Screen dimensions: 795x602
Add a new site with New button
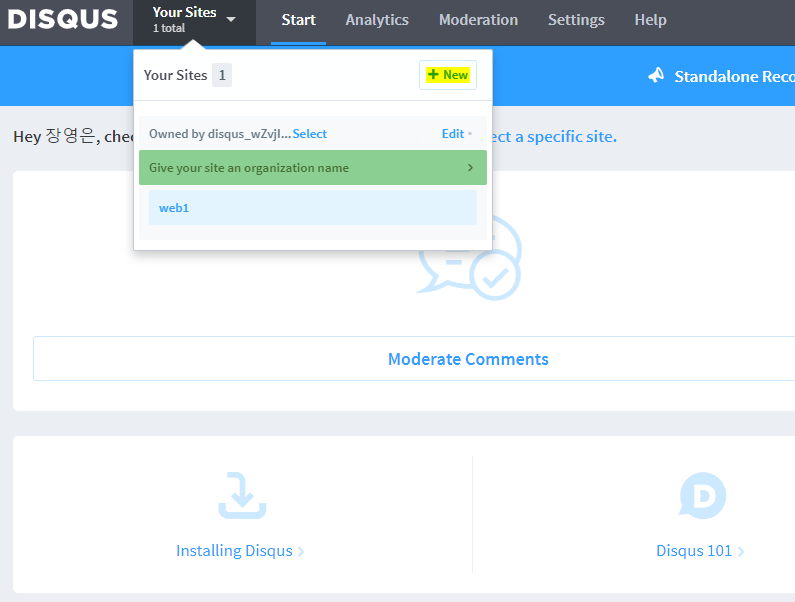point(448,75)
